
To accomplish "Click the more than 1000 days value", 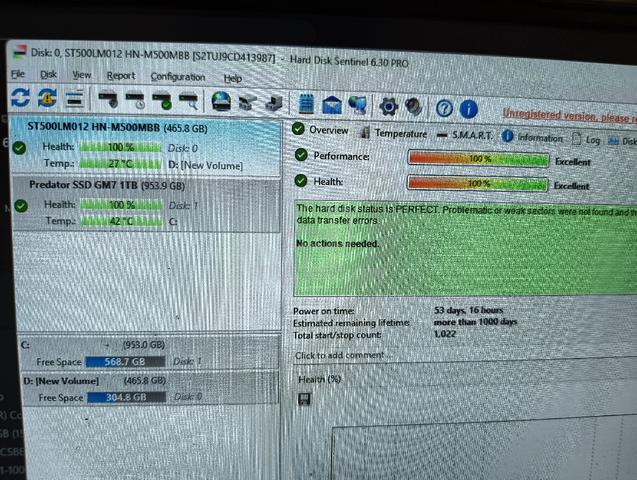I will tap(475, 322).
